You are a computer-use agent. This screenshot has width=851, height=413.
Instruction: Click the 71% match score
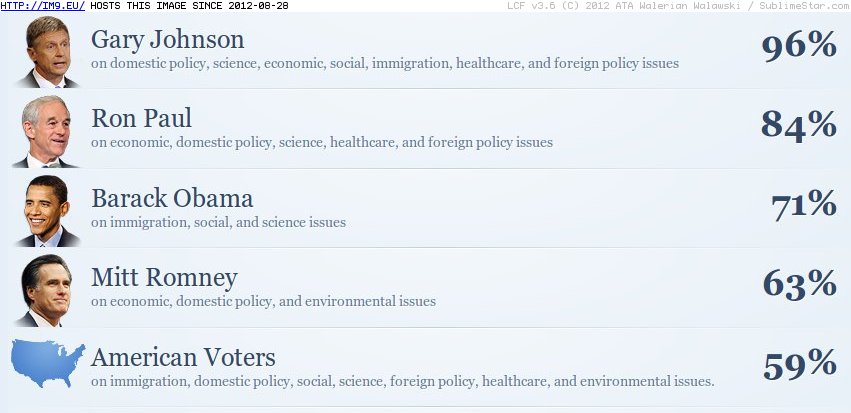[804, 205]
